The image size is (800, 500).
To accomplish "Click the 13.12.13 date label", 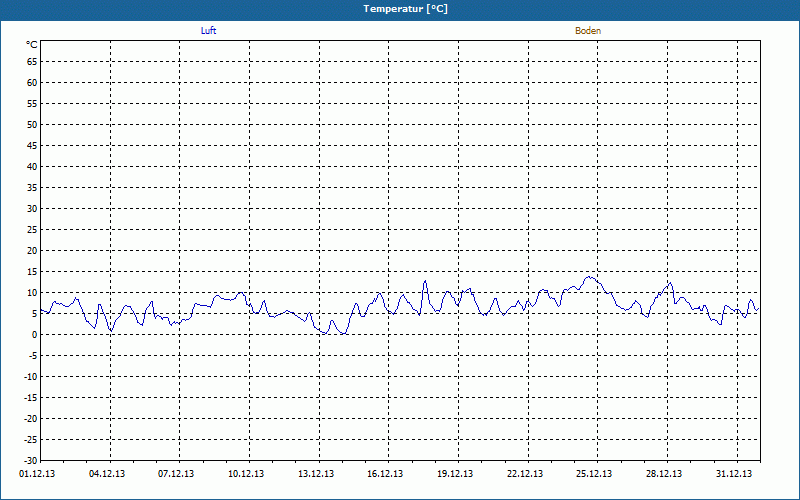I will click(316, 474).
